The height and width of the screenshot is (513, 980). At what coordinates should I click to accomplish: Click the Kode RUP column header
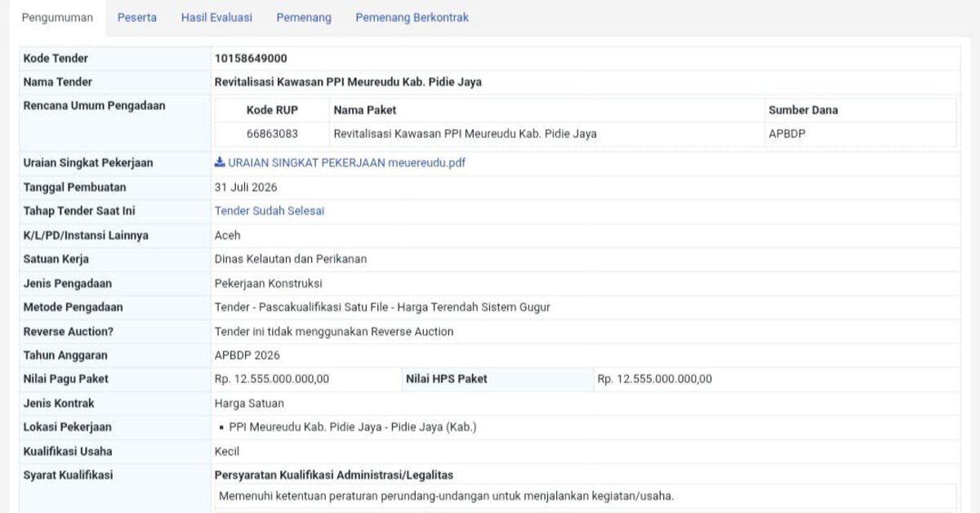(x=272, y=110)
